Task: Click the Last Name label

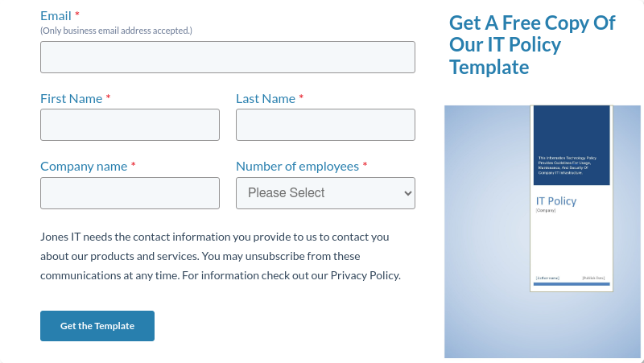Action: pyautogui.click(x=266, y=98)
